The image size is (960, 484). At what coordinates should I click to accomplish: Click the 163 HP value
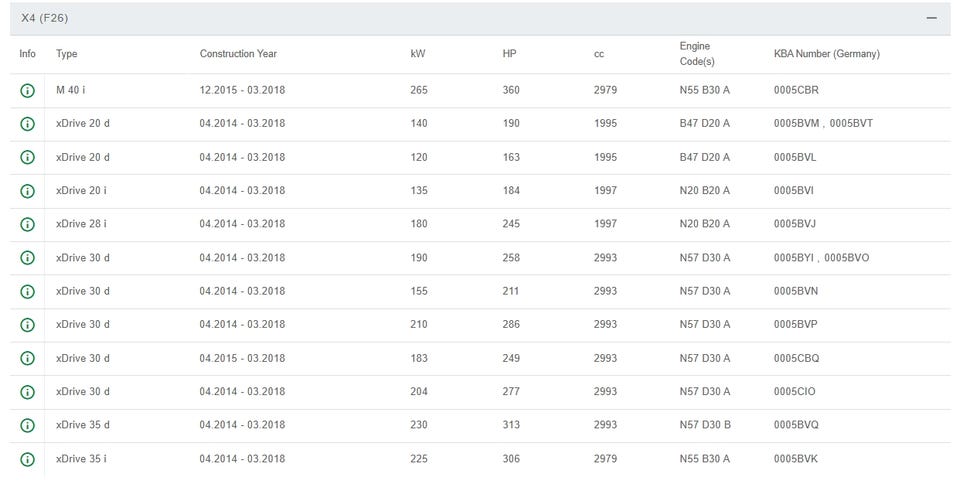click(x=511, y=157)
